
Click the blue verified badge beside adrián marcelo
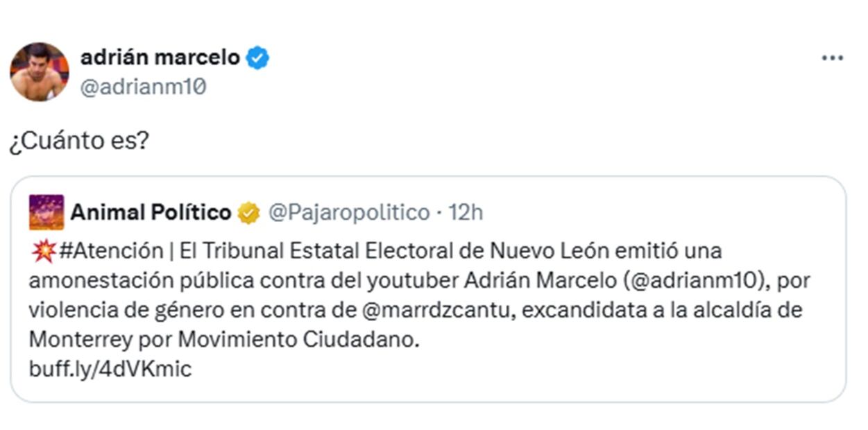tap(257, 58)
